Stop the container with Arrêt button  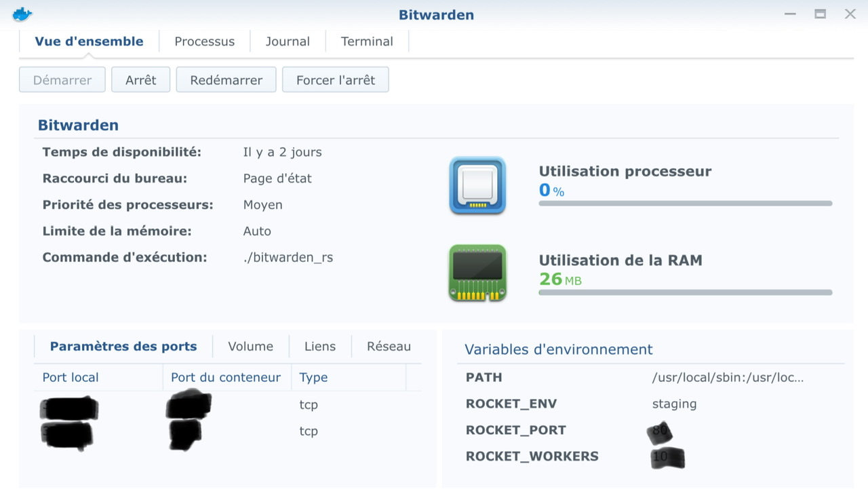(141, 80)
